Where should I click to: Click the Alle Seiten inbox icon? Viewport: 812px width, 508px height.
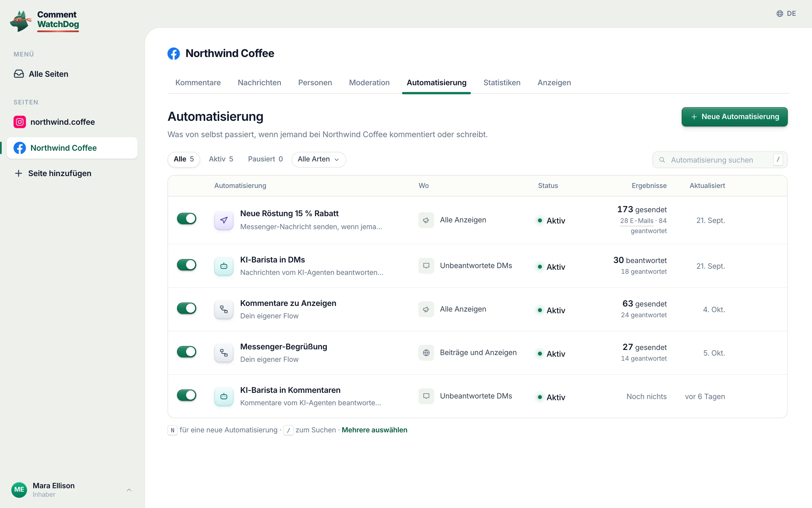point(19,74)
